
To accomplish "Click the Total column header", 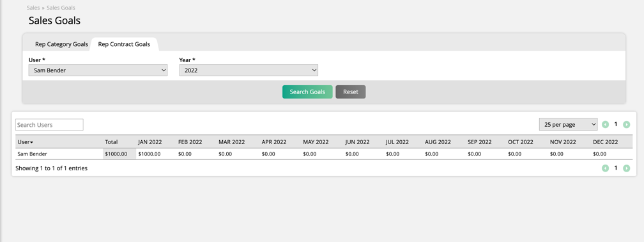I will 111,142.
